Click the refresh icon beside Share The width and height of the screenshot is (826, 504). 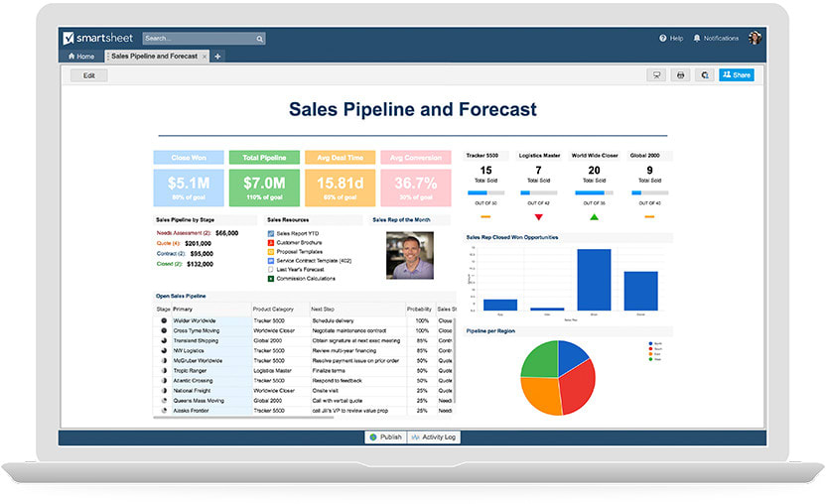click(704, 75)
